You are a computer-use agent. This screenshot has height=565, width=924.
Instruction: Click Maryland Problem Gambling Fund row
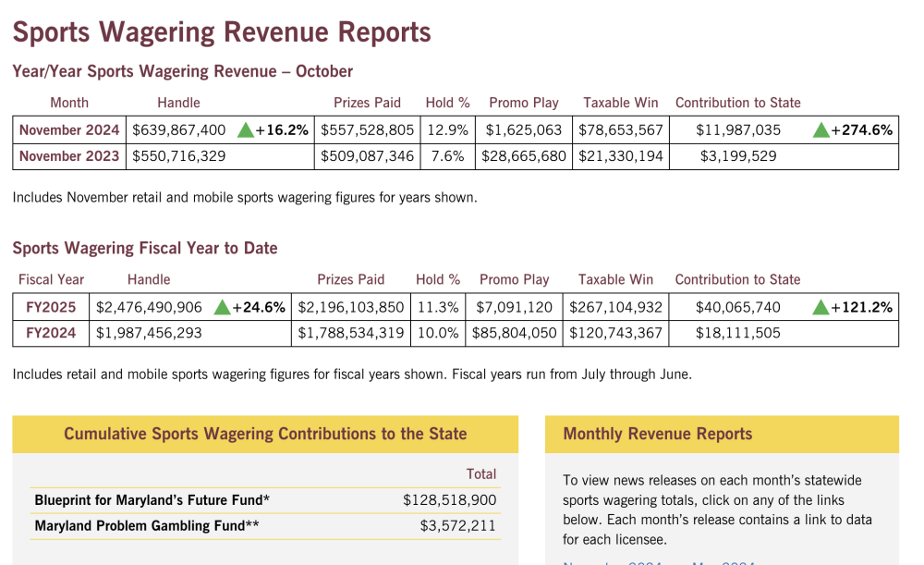(x=265, y=526)
